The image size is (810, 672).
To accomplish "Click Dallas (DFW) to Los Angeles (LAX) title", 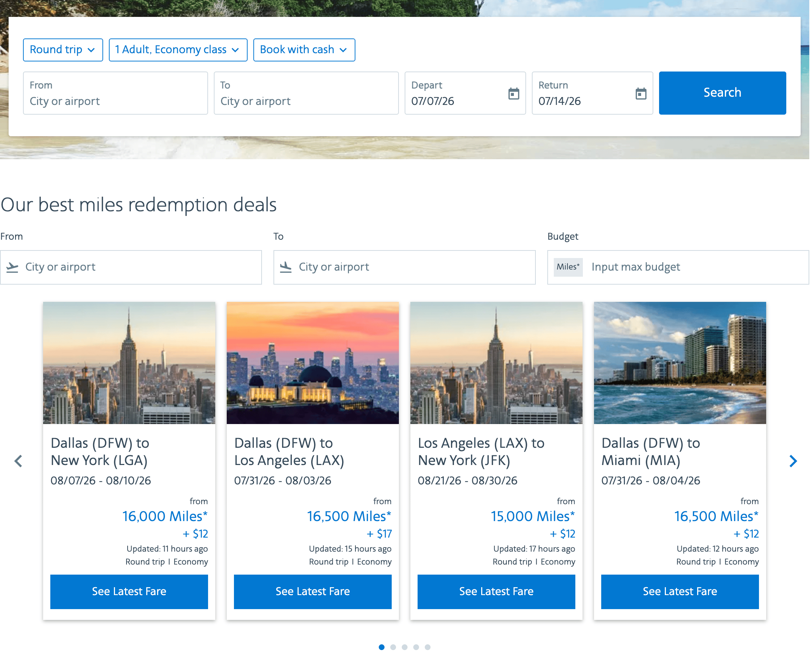I will (x=289, y=452).
